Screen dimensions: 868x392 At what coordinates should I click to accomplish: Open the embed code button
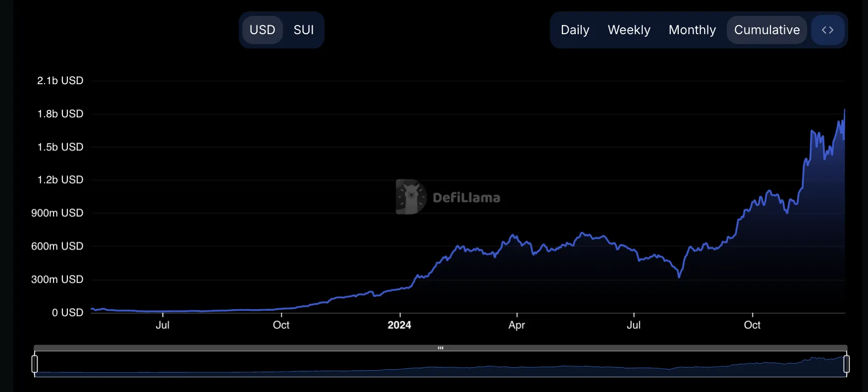click(827, 30)
